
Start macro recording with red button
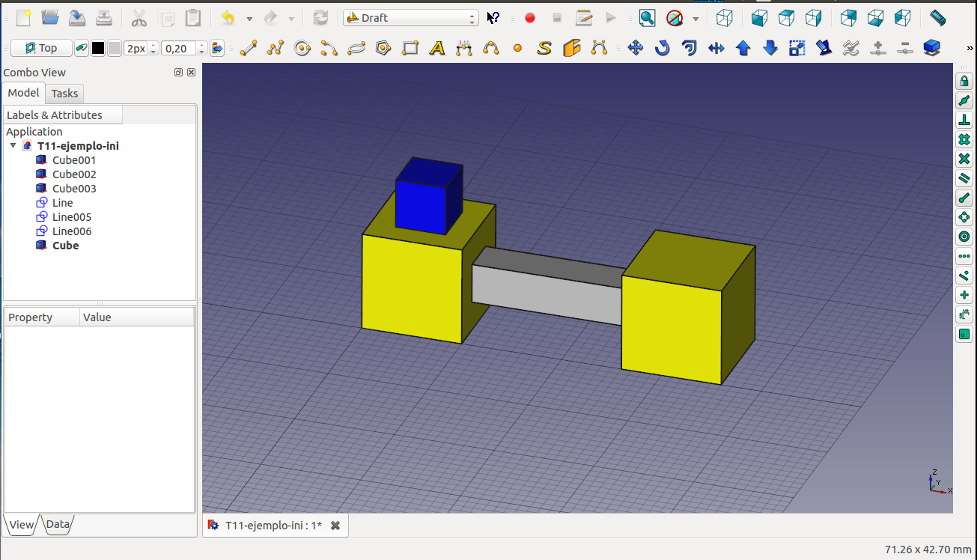pyautogui.click(x=530, y=18)
